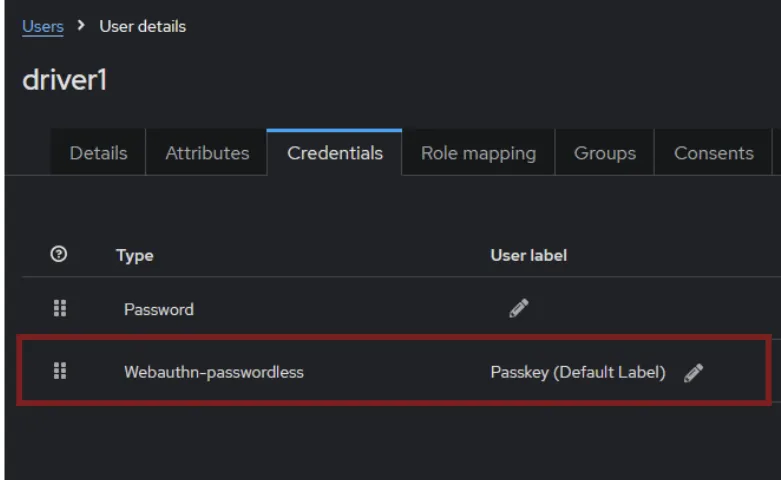Image resolution: width=781 pixels, height=480 pixels.
Task: Click the Type column header
Action: 134,255
